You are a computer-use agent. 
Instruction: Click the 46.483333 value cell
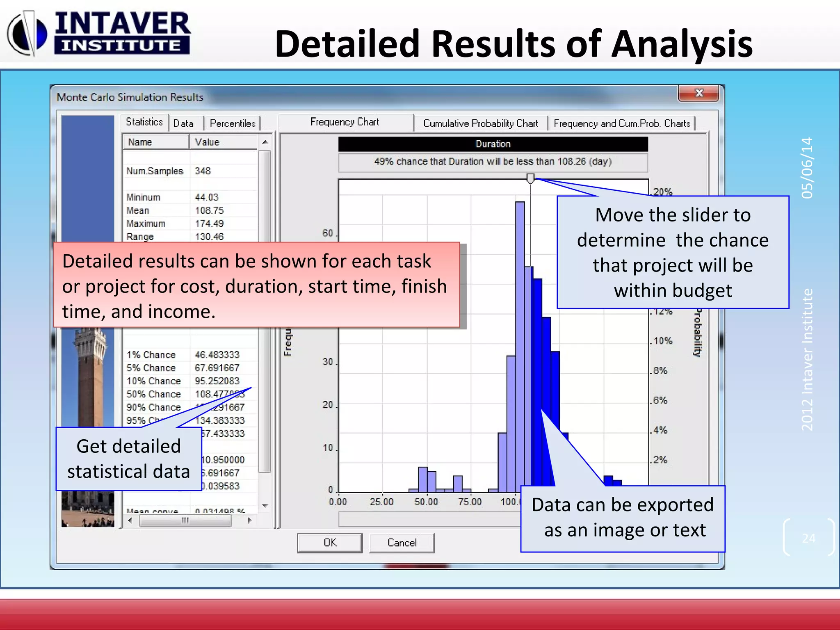pyautogui.click(x=217, y=355)
